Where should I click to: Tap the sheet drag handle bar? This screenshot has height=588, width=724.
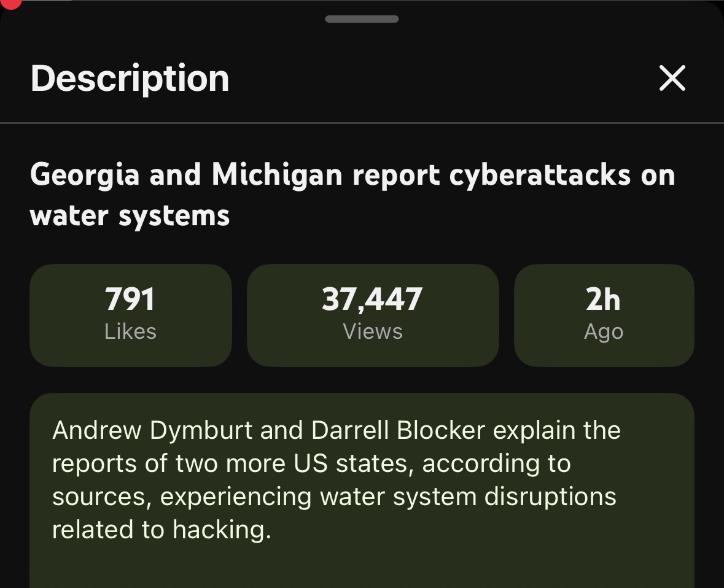click(362, 19)
